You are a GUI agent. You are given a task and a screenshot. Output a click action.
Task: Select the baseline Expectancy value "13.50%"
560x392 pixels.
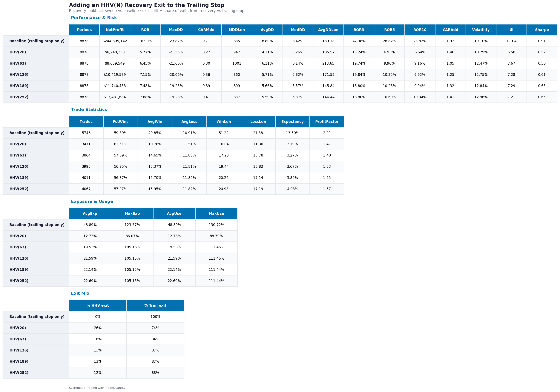(292, 133)
